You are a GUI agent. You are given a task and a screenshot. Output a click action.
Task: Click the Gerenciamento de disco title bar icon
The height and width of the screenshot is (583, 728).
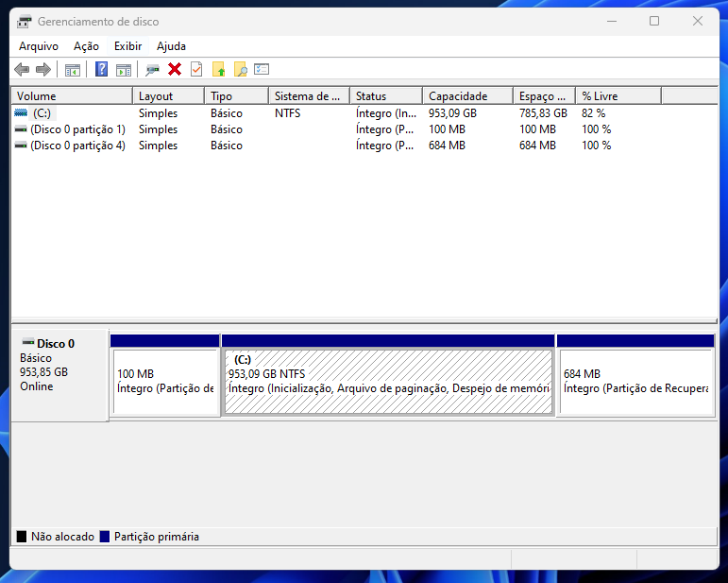click(x=25, y=22)
